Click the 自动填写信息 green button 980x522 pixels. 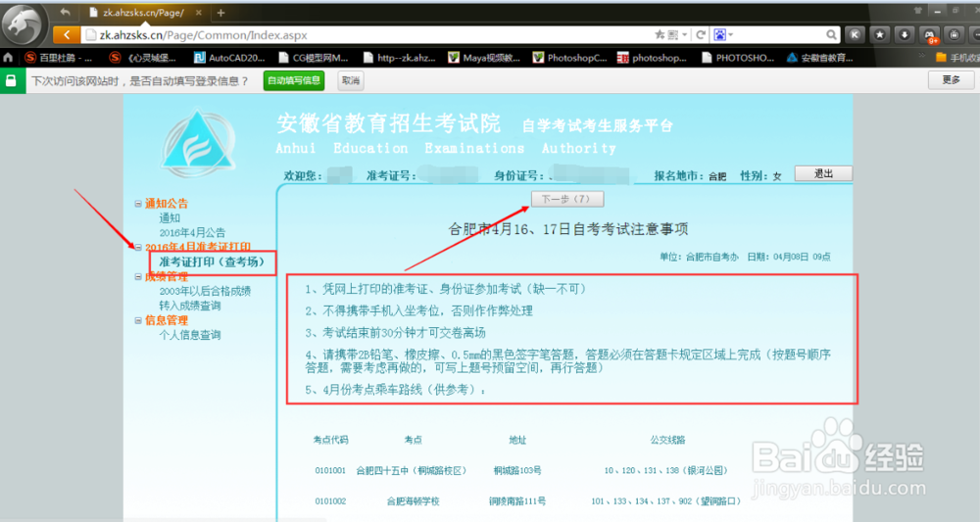click(294, 80)
